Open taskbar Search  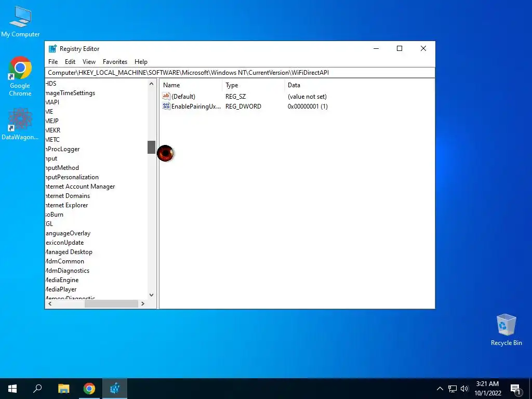pos(37,389)
